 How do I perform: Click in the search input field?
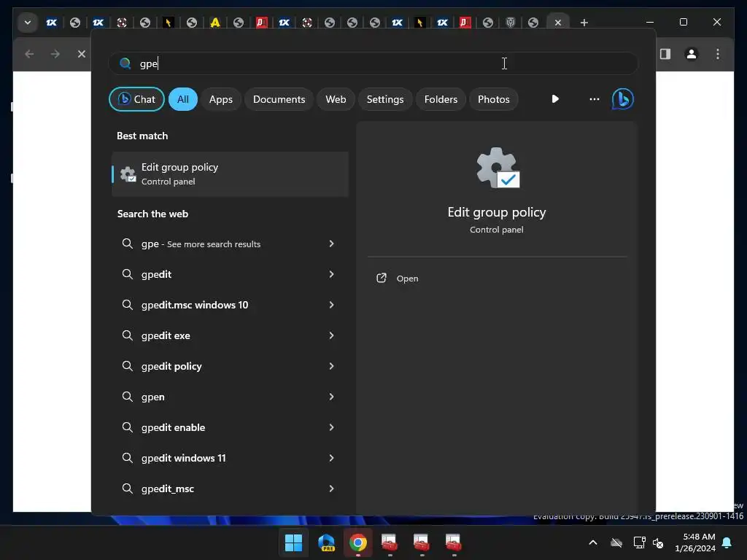[x=373, y=63]
